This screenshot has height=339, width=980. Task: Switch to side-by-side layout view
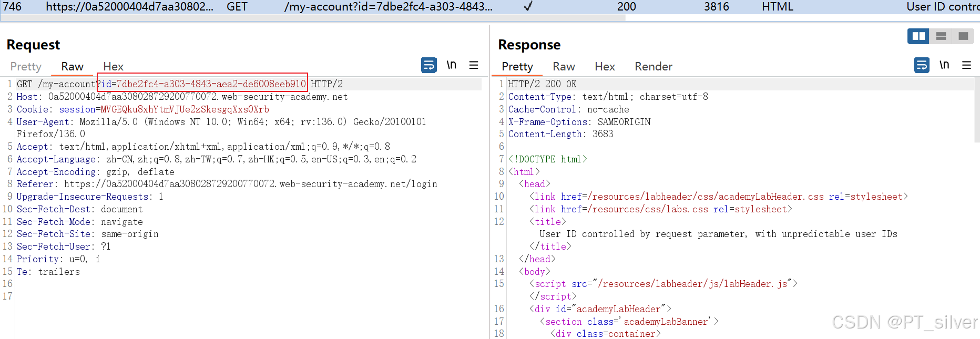coord(918,36)
